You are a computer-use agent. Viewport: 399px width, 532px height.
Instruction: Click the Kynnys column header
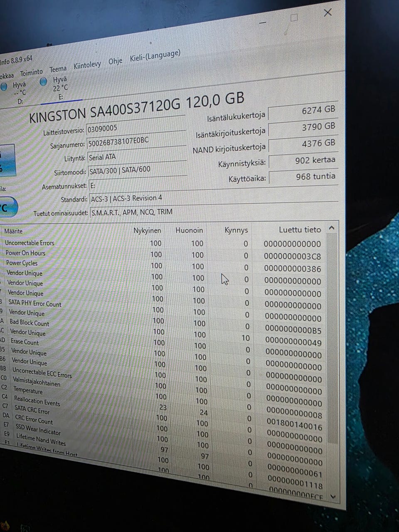pos(236,230)
